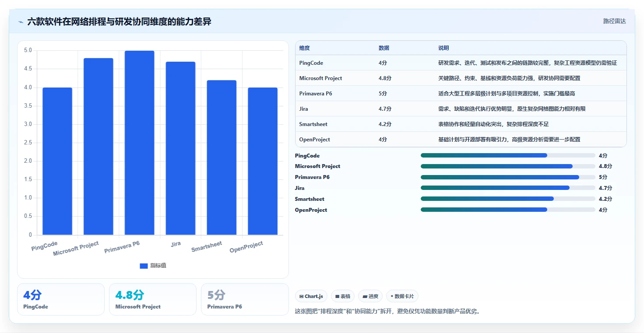Screen dimensions: 644x333
Task: Click the Smartsheet progress bar
Action: (x=508, y=199)
